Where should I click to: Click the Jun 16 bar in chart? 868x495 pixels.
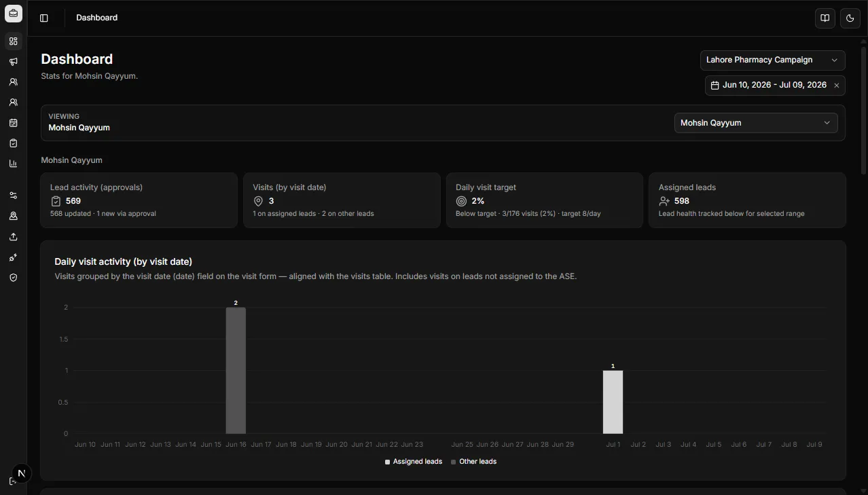(x=236, y=371)
